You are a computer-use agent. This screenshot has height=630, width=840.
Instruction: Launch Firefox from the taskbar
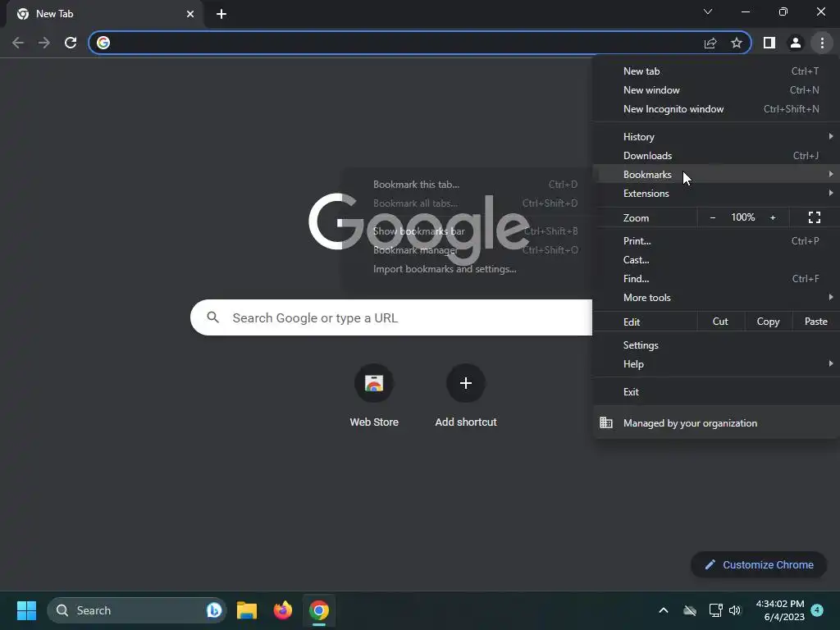click(x=283, y=610)
